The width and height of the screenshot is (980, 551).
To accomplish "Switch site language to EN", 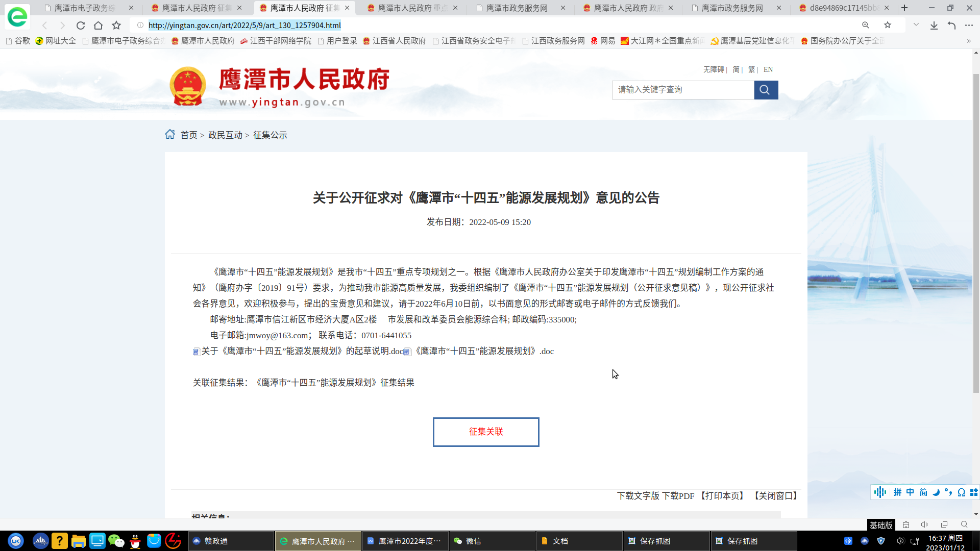I will point(768,69).
